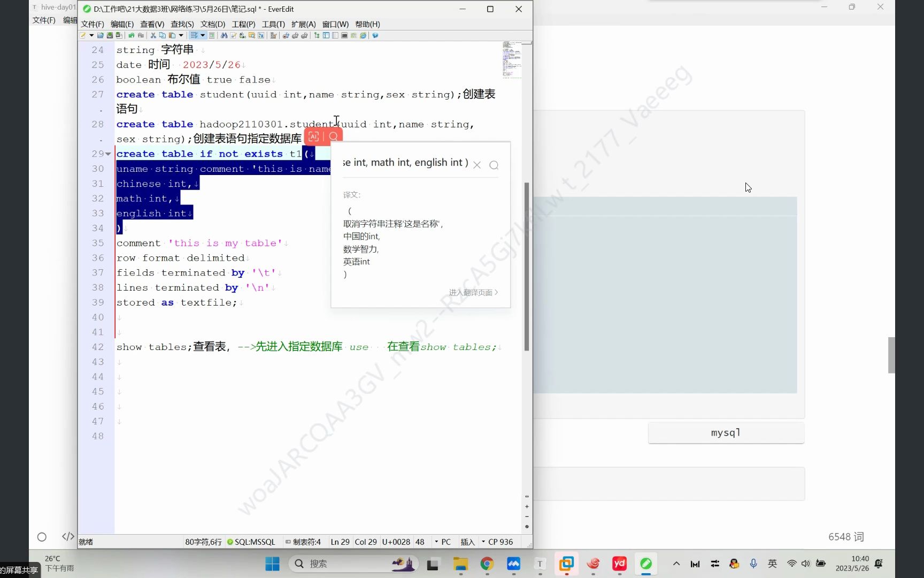The image size is (924, 578).
Task: Click the code brackets icon at bottom left
Action: point(68,536)
